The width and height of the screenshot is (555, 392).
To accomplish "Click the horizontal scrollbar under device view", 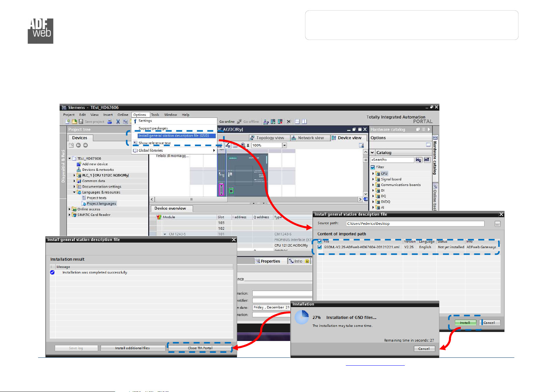I will (x=191, y=199).
